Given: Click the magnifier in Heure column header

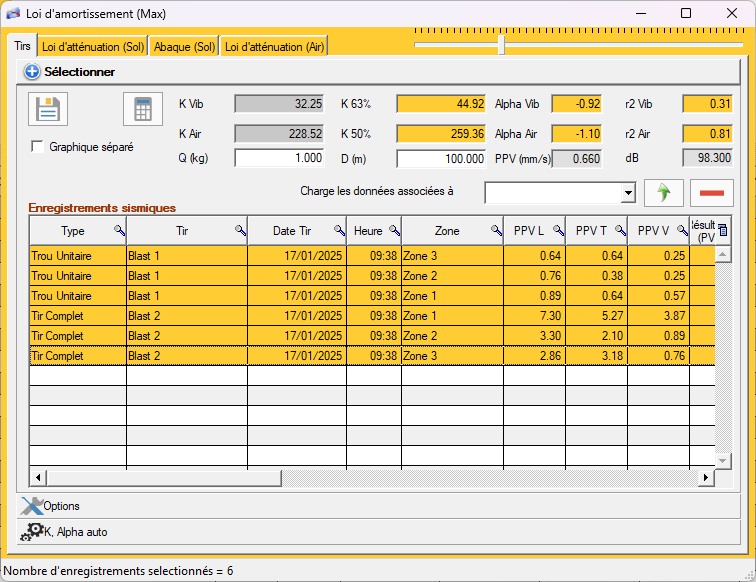Looking at the screenshot, I should [x=394, y=230].
